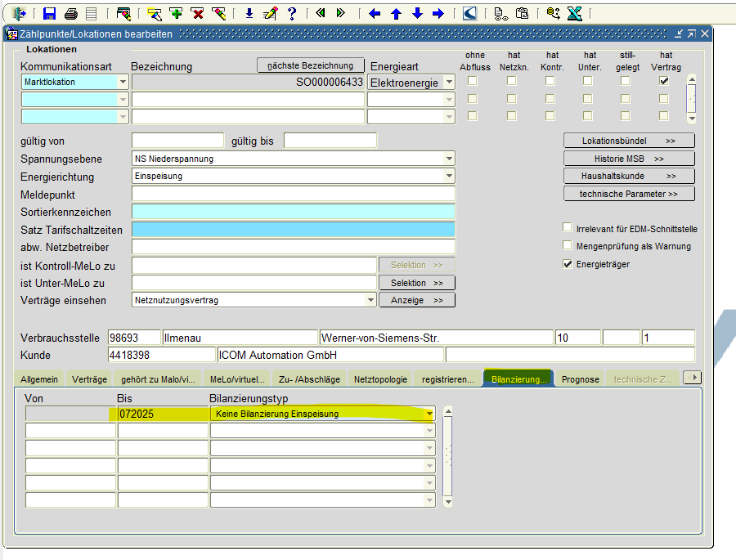736x560 pixels.
Task: Toggle the 'Irrelevant für EDM-Schnittstelle' checkbox
Action: tap(568, 229)
